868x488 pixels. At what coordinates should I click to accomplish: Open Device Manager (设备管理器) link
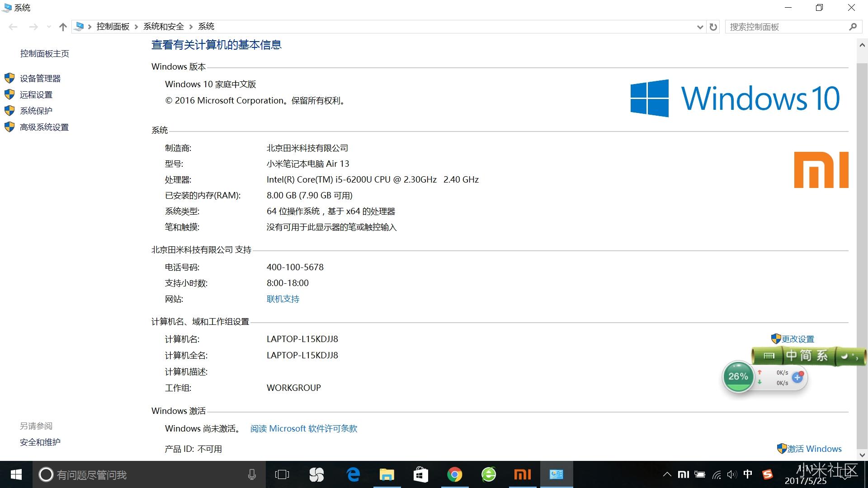tap(40, 78)
